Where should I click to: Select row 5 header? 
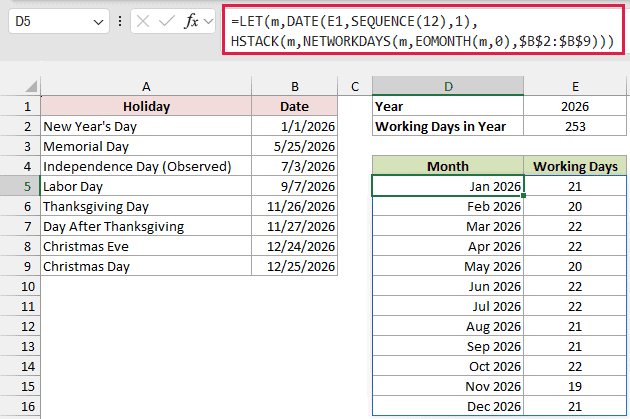coord(20,186)
